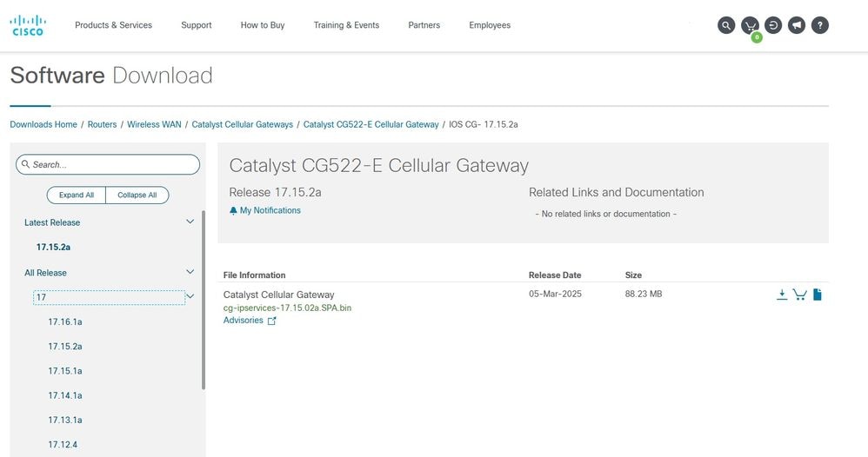Open the file details document icon
This screenshot has height=457, width=868.
(x=817, y=295)
